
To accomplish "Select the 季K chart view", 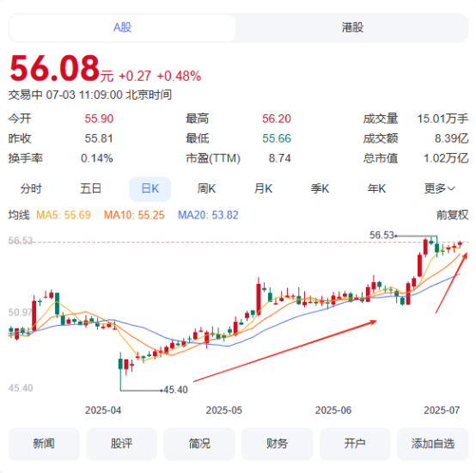I will (320, 189).
